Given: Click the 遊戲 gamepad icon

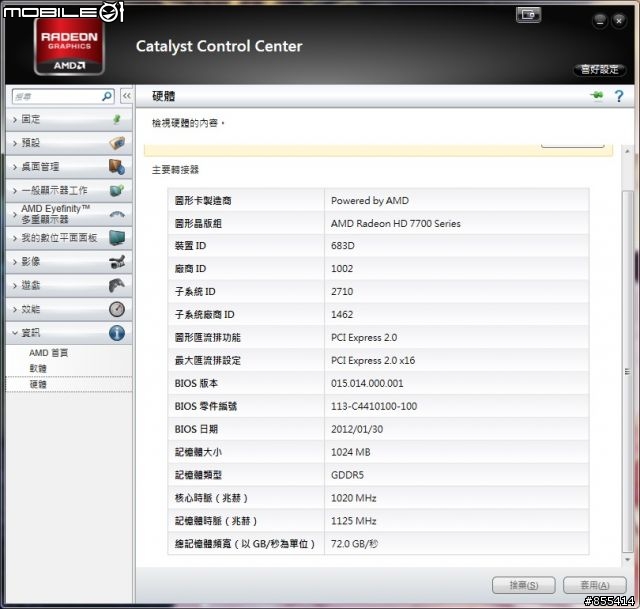Looking at the screenshot, I should pyautogui.click(x=117, y=285).
